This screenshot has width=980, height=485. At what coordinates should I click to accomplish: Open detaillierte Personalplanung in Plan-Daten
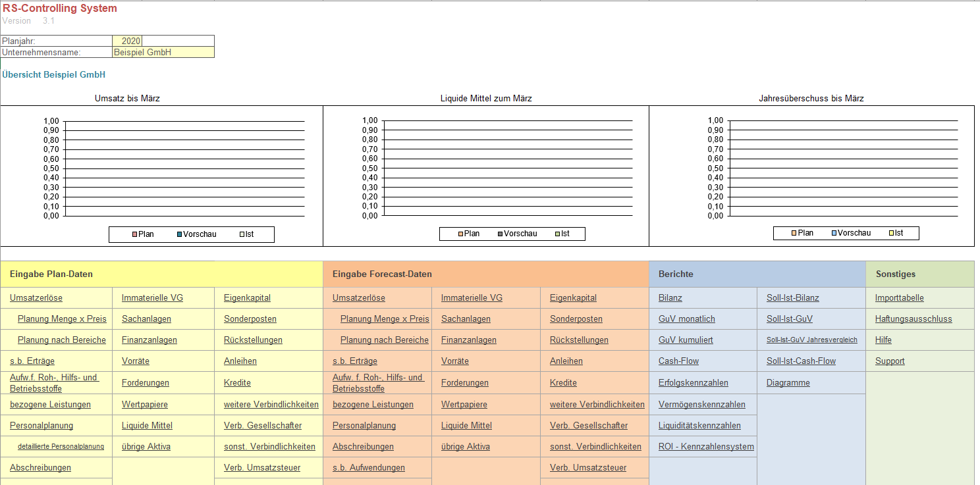pyautogui.click(x=61, y=447)
